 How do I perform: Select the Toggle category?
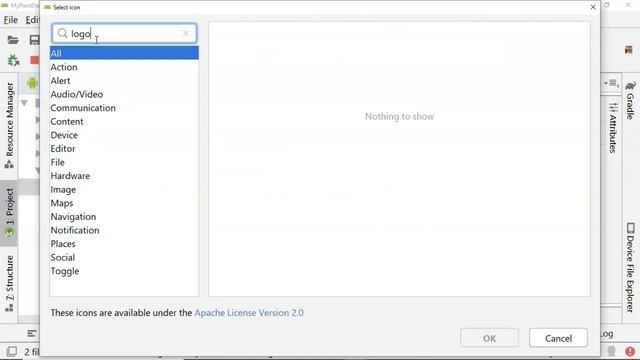[x=124, y=271]
